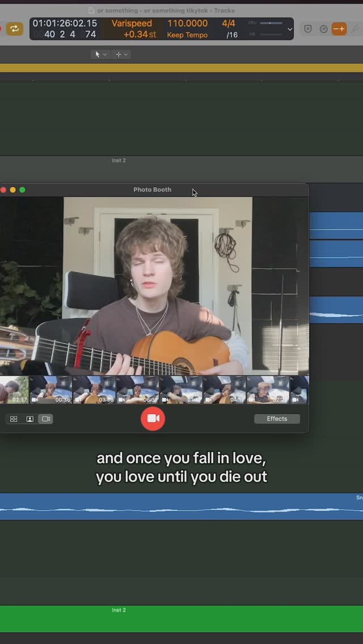Switch to single still photo mode
This screenshot has width=363, height=644.
pyautogui.click(x=30, y=419)
